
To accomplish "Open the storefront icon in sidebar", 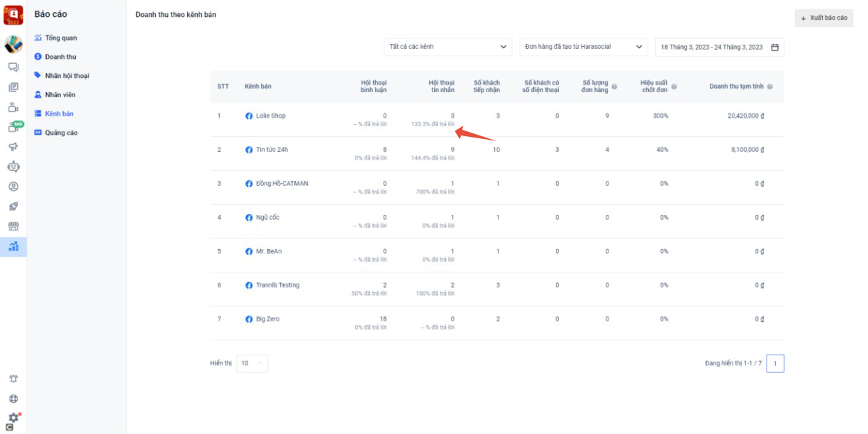I will click(13, 226).
